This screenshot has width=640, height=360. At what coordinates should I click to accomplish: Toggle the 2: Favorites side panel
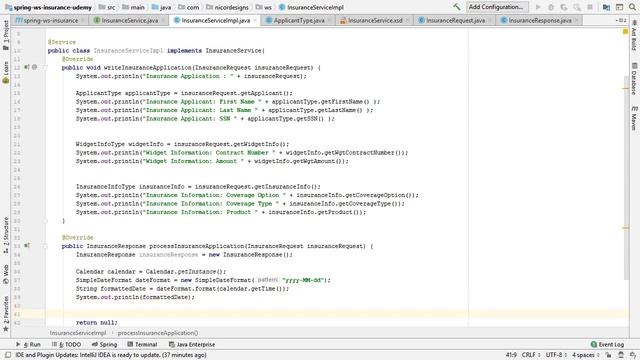[5, 313]
